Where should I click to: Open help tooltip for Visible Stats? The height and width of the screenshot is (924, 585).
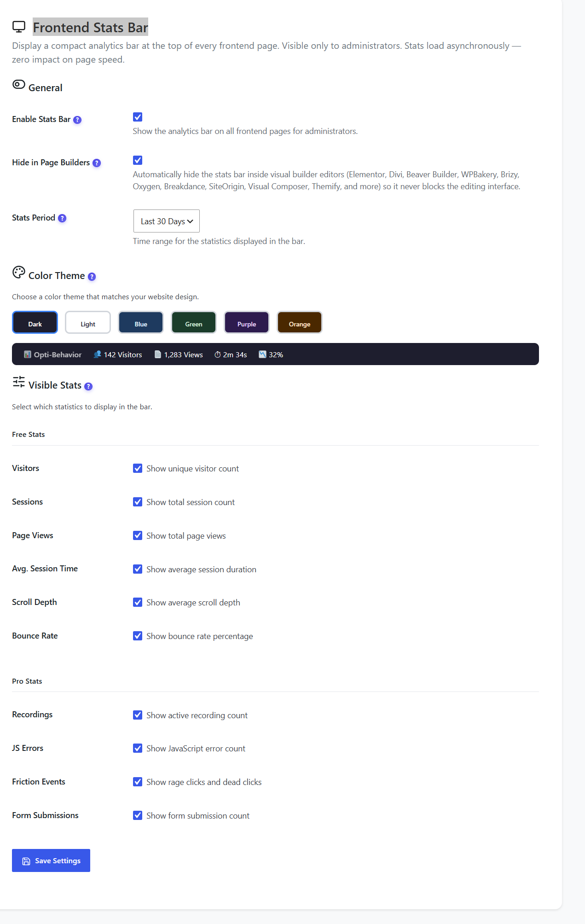pos(88,386)
